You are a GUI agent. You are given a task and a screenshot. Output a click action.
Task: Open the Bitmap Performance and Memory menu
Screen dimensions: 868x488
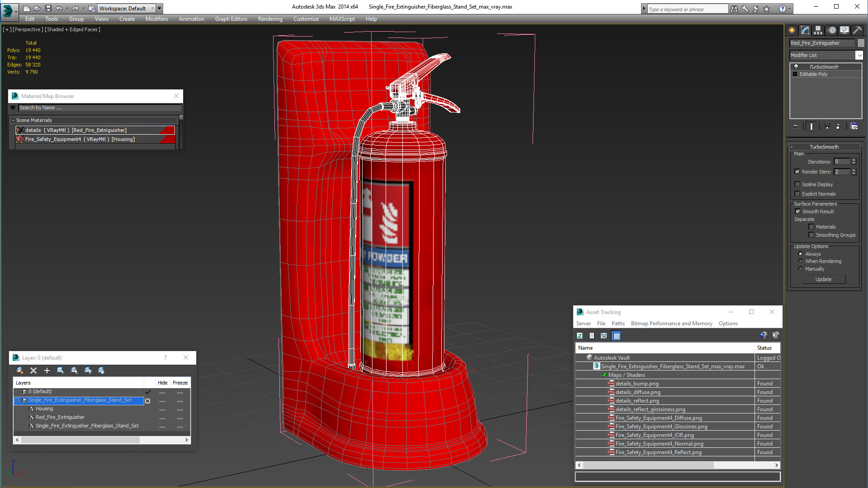[x=671, y=324]
